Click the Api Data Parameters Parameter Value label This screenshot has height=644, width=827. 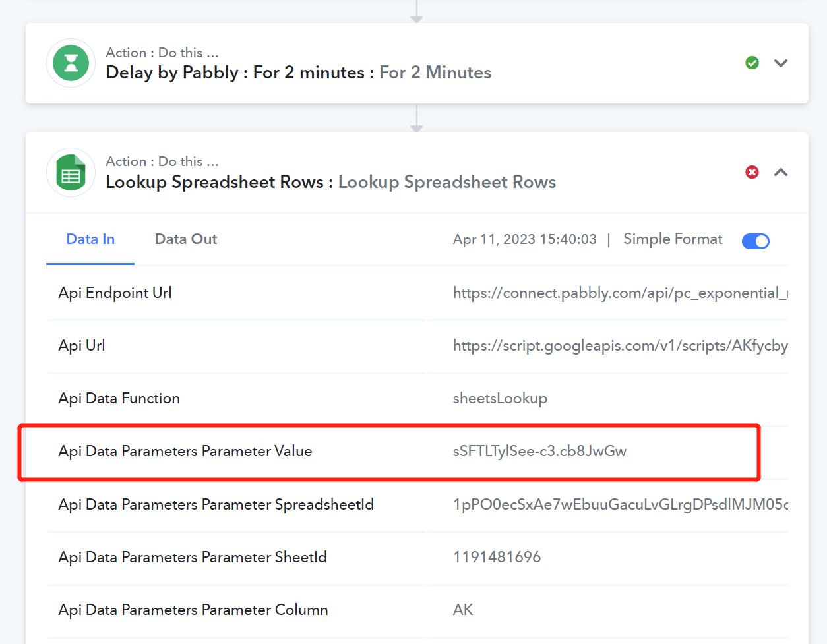point(185,452)
